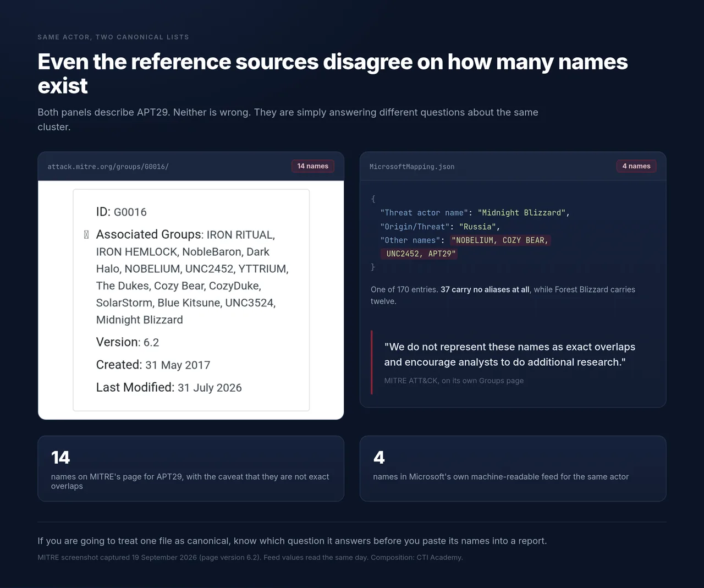Click the quote starting "We do not represent"
This screenshot has width=704, height=588.
(x=510, y=354)
